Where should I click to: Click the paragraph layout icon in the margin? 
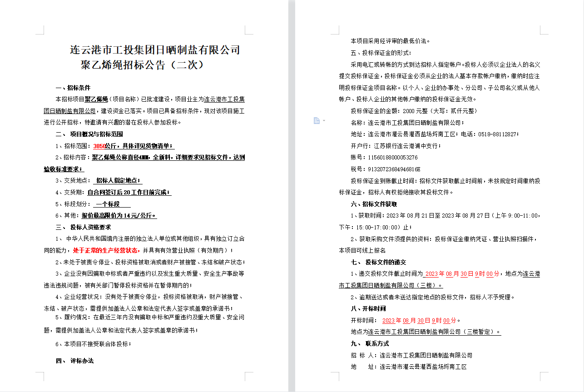click(x=317, y=120)
